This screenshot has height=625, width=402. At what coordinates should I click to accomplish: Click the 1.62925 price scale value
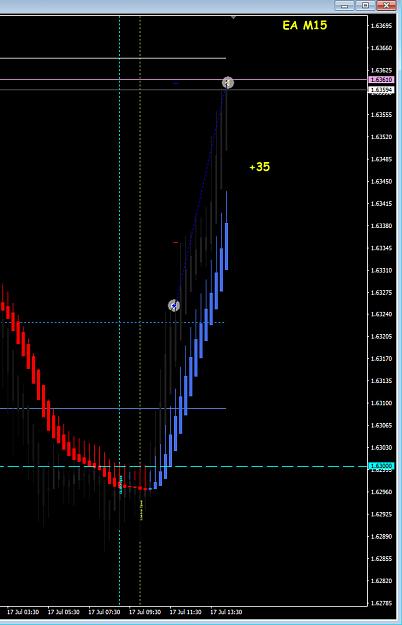(381, 514)
